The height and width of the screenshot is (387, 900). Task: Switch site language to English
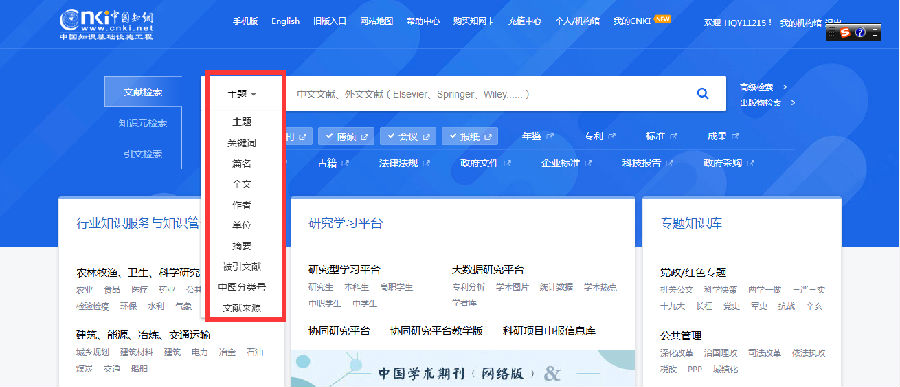pyautogui.click(x=285, y=21)
